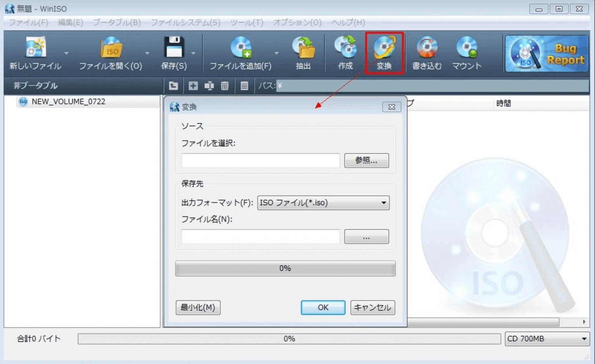This screenshot has height=364, width=595.
Task: Click the ファイル名(N) input field
Action: (261, 236)
